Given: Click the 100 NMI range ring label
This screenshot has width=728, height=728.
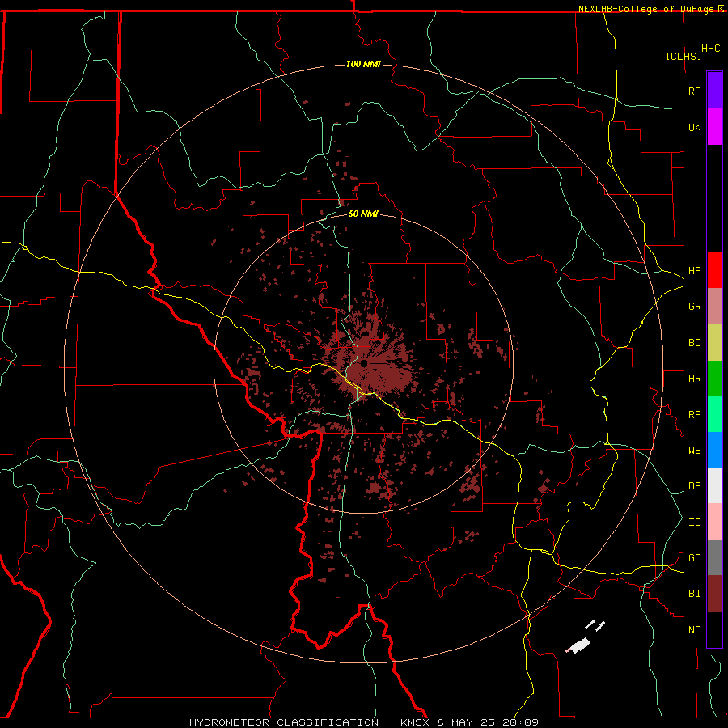Looking at the screenshot, I should (x=363, y=64).
